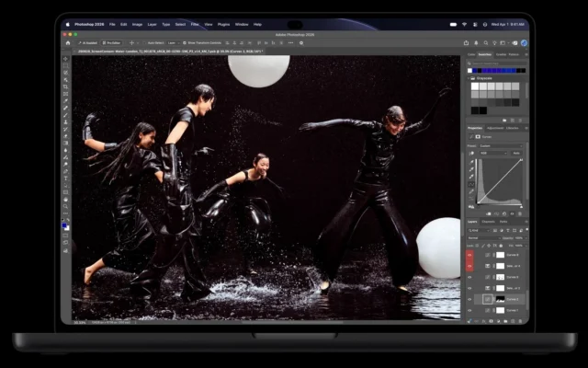
Task: Open the Plugins menu
Action: click(x=223, y=25)
